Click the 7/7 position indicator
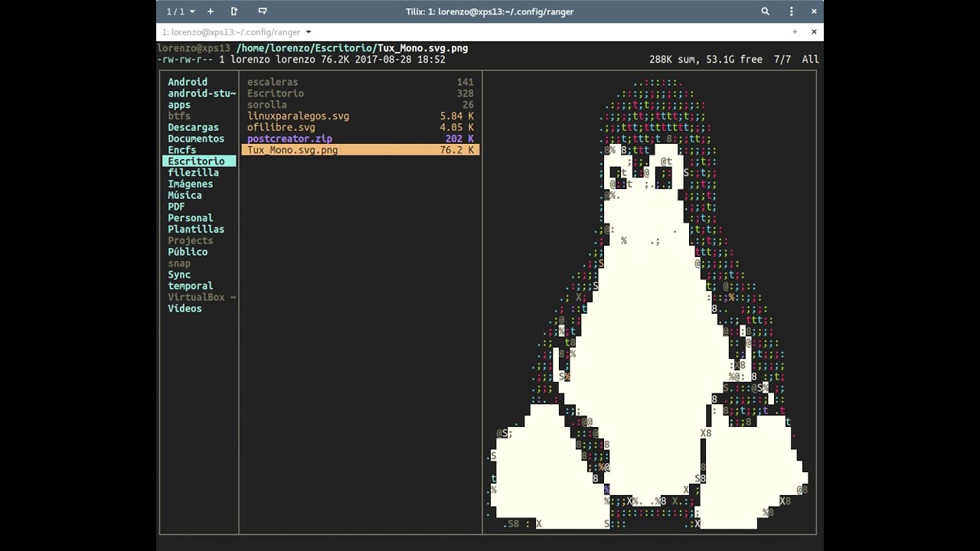 click(x=782, y=60)
